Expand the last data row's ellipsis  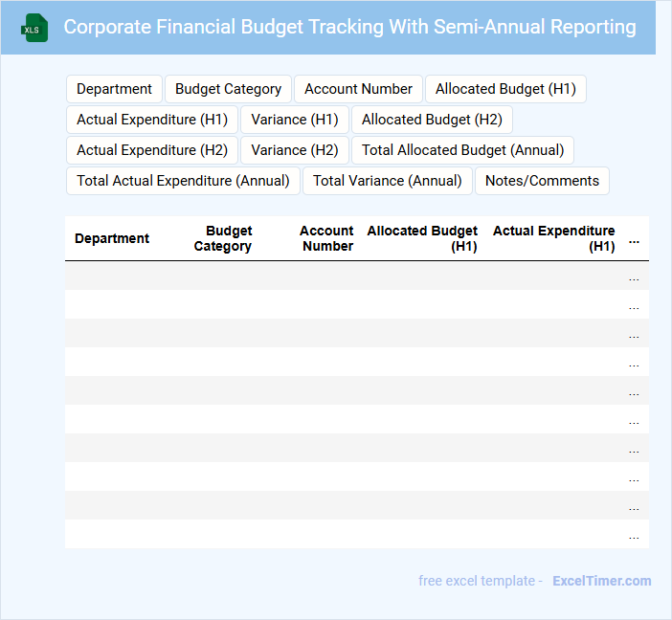pyautogui.click(x=634, y=536)
